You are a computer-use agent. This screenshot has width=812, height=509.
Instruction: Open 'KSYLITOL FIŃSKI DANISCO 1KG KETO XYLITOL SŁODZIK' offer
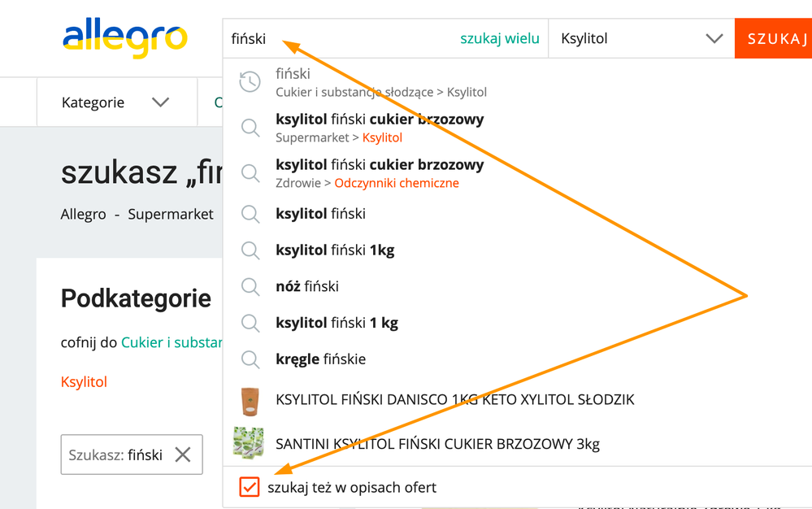pos(454,400)
